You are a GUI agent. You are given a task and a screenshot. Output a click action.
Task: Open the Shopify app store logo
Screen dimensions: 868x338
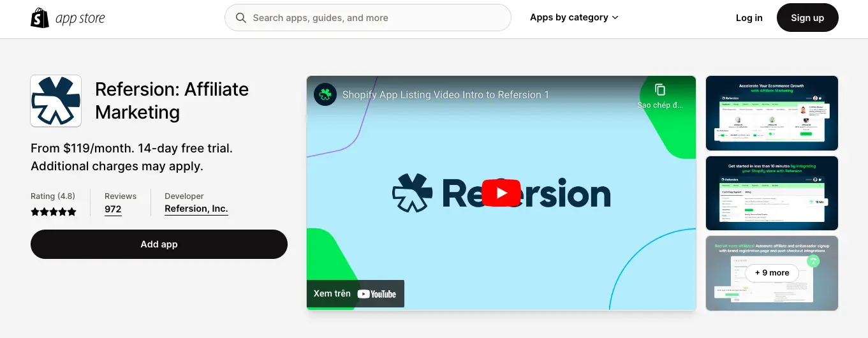click(68, 18)
